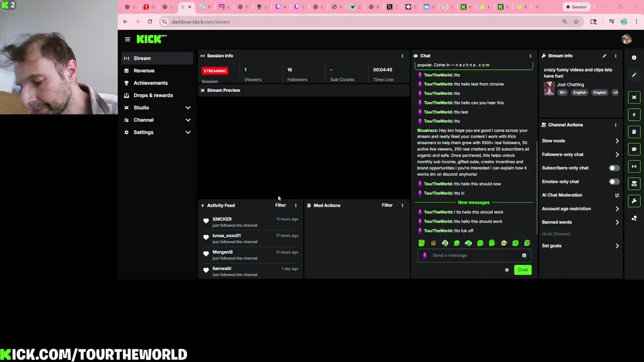The height and width of the screenshot is (362, 644).
Task: Toggle Emotes-only chat switch
Action: point(614,182)
